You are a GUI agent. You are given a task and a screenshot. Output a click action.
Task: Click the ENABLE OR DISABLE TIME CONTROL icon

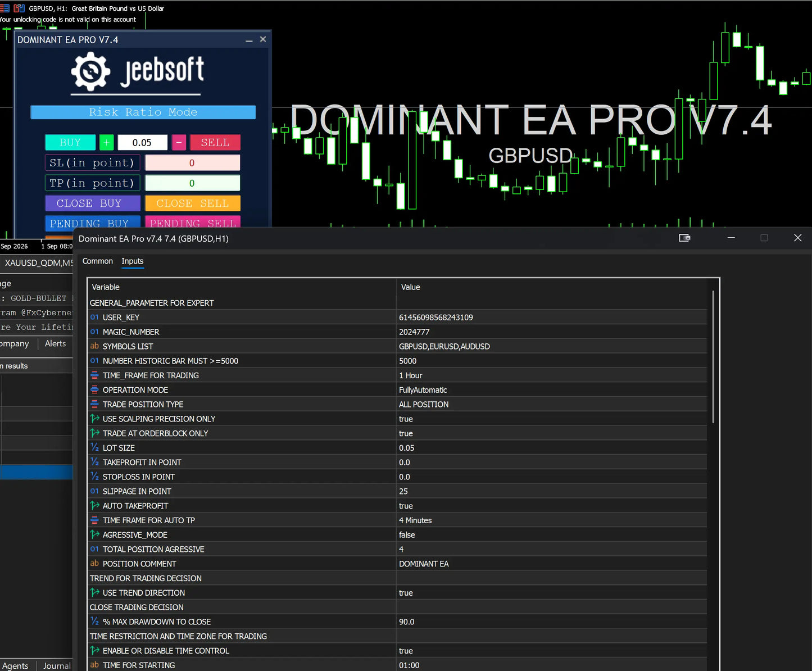click(94, 651)
